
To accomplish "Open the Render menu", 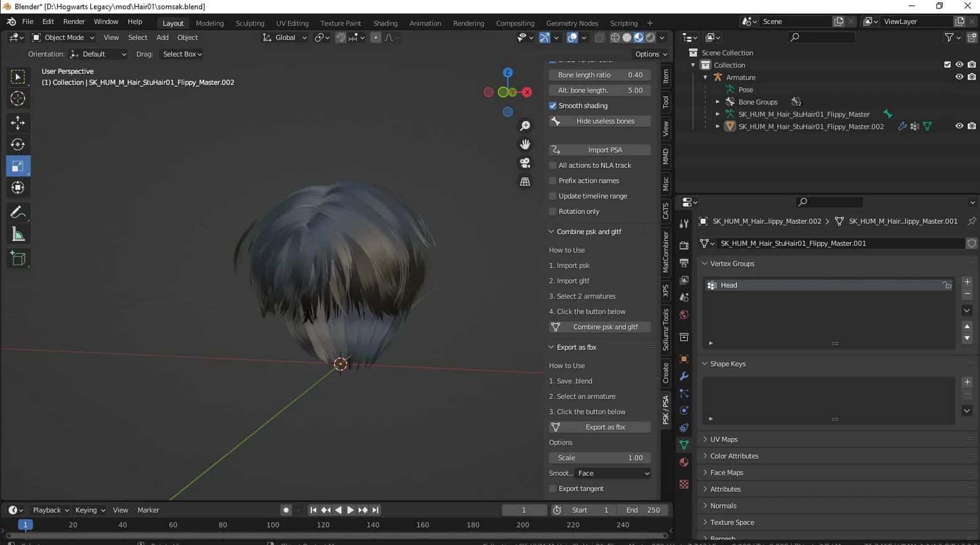I will (x=74, y=21).
